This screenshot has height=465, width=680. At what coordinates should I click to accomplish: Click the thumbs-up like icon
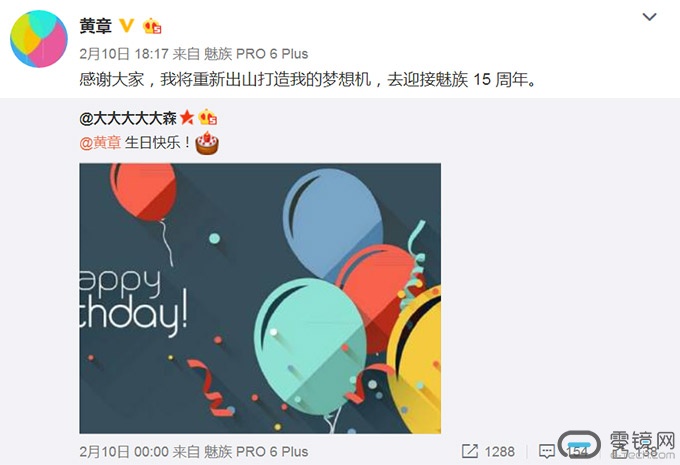coord(621,452)
